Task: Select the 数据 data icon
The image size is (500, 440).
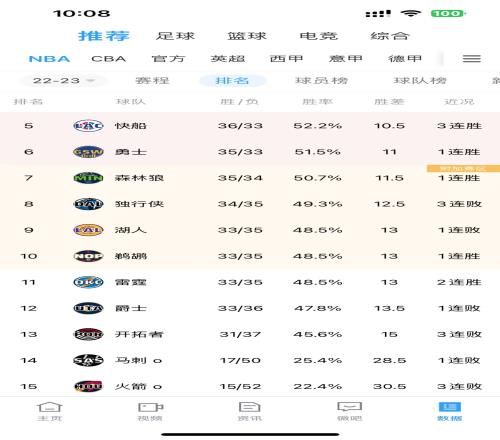Action: pos(450,411)
